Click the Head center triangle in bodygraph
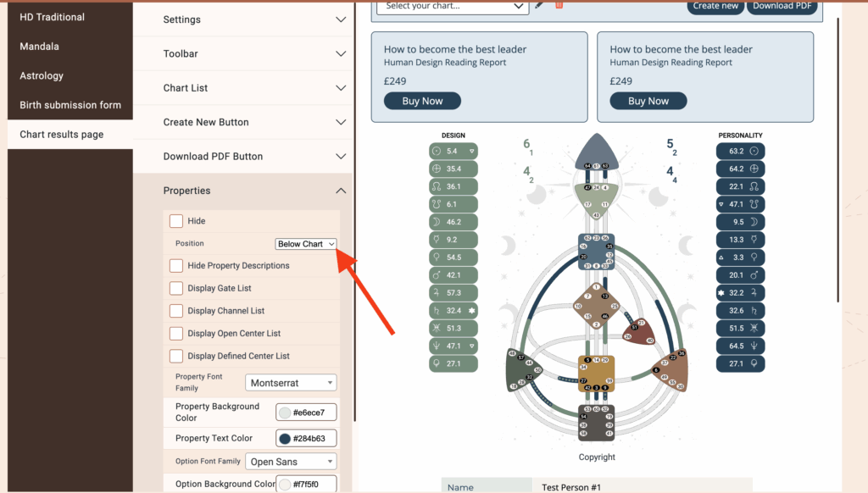The height and width of the screenshot is (493, 868). pyautogui.click(x=597, y=152)
